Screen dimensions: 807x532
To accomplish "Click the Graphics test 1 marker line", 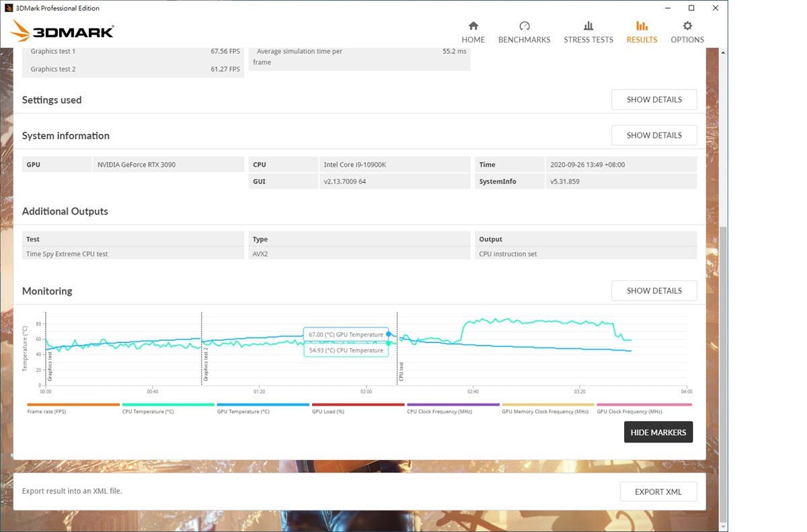I will click(46, 348).
